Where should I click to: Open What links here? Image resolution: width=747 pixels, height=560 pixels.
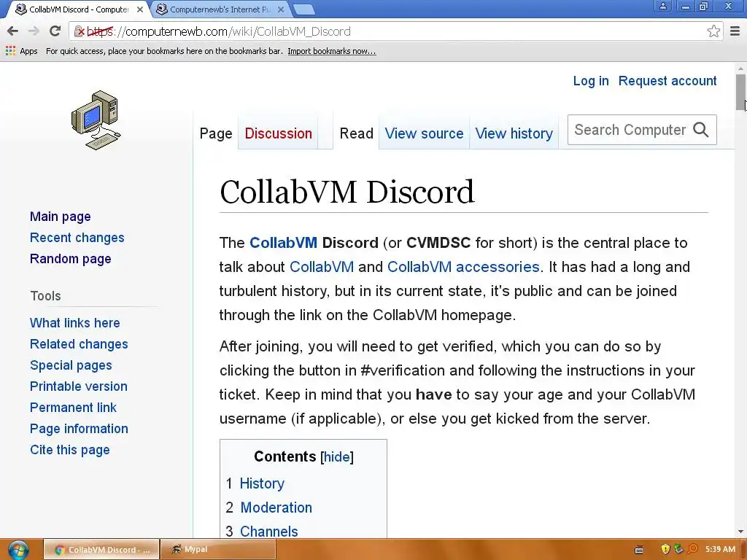[x=75, y=323]
